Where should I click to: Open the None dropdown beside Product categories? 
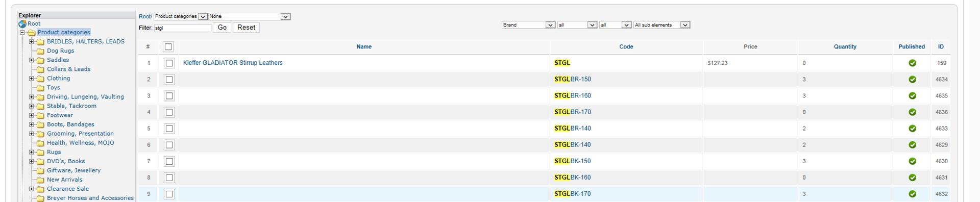(x=249, y=17)
